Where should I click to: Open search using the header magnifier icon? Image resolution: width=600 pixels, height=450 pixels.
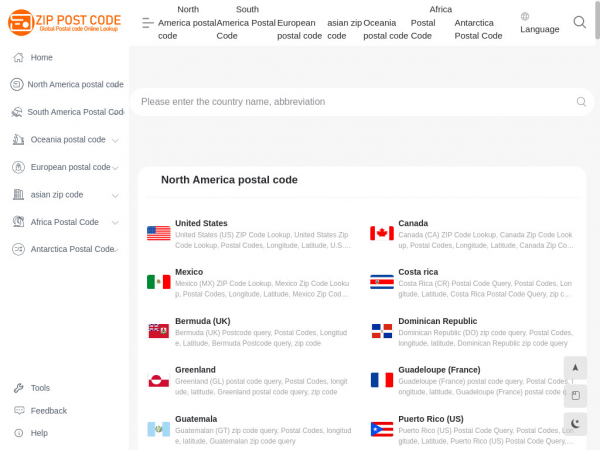click(580, 22)
